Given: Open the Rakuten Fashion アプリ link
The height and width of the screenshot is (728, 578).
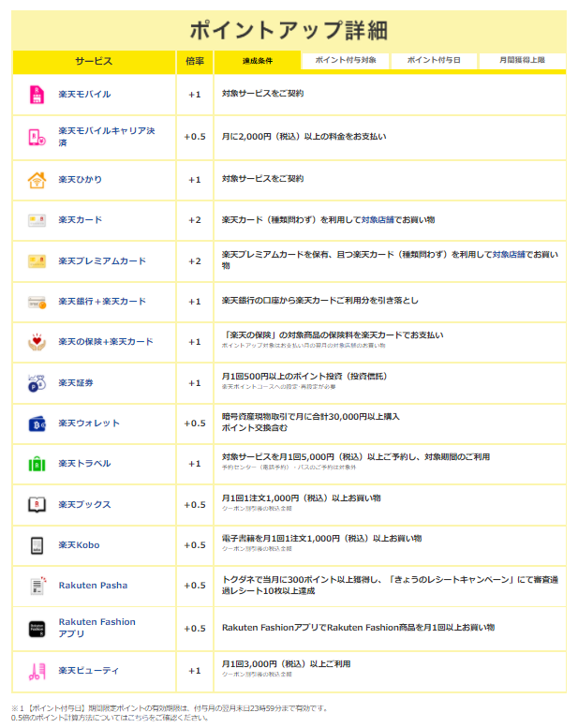Looking at the screenshot, I should coord(97,628).
